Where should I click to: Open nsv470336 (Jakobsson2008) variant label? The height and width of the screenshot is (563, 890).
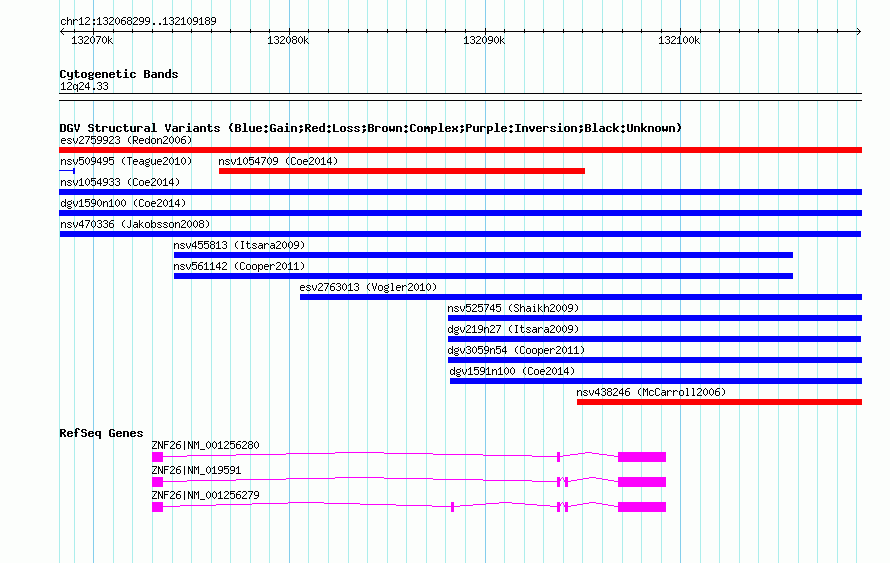pyautogui.click(x=135, y=224)
